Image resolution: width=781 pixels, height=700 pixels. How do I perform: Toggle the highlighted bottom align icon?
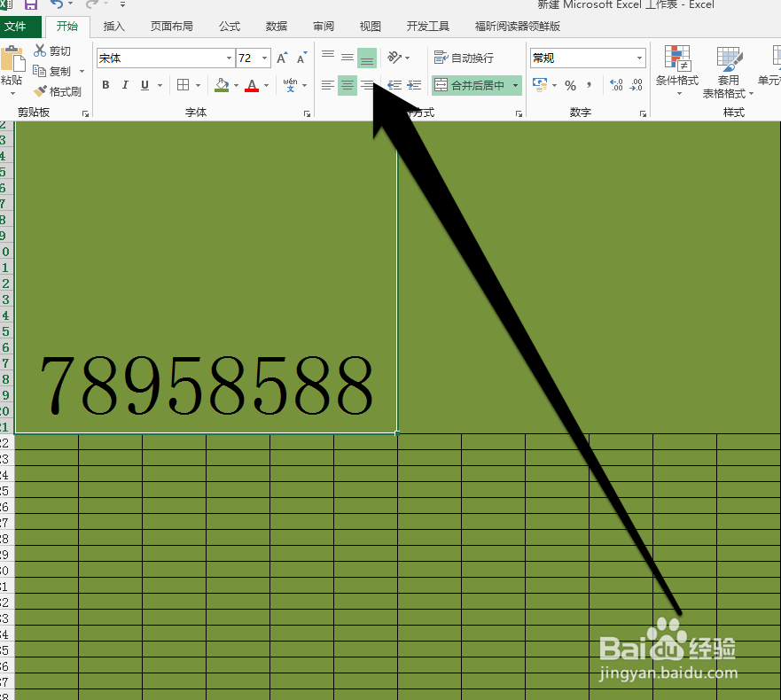tap(367, 58)
